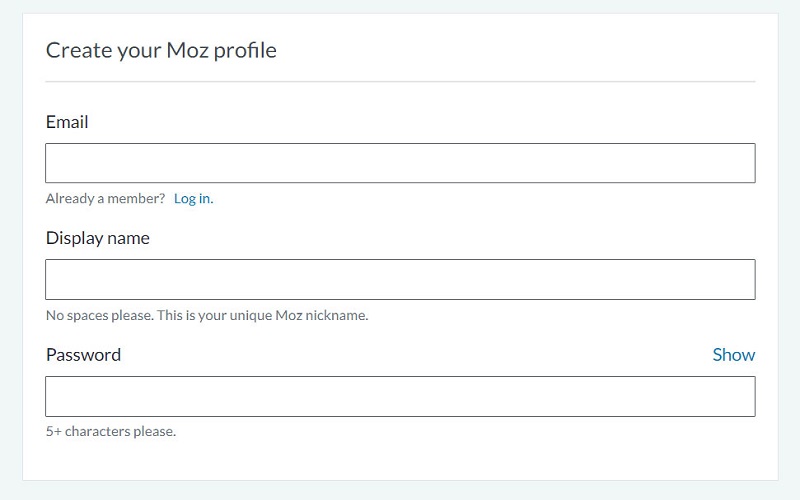Click the 'Create your Moz profile' heading
The image size is (800, 500).
pyautogui.click(x=161, y=50)
